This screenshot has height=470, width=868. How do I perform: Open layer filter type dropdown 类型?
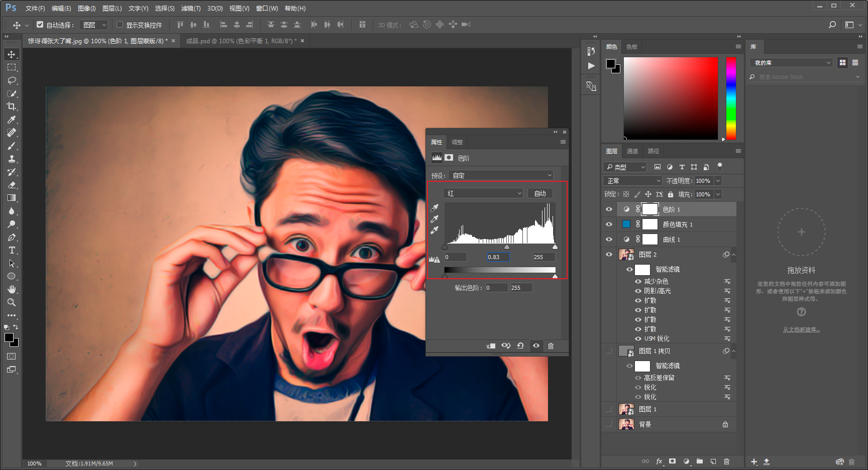[x=625, y=167]
